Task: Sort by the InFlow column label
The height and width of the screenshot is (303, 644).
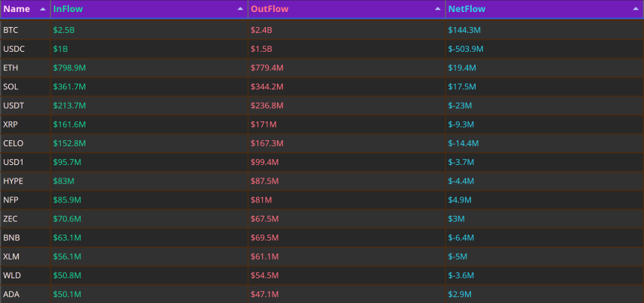Action: (68, 9)
